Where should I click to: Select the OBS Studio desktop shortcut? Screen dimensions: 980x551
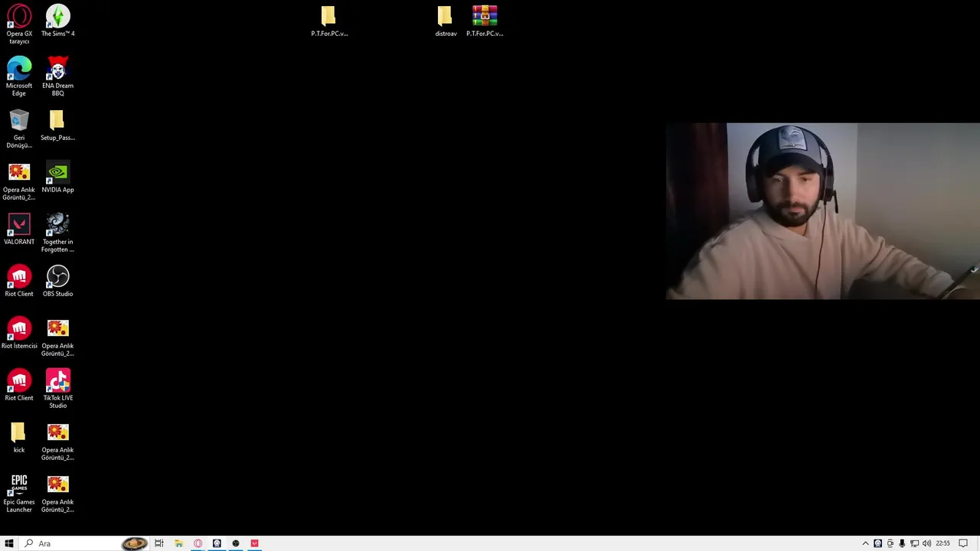point(57,282)
